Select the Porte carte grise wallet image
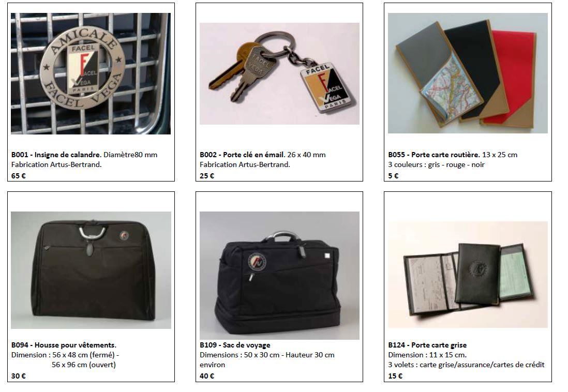Screen dimensions: 568x392 coord(468,275)
